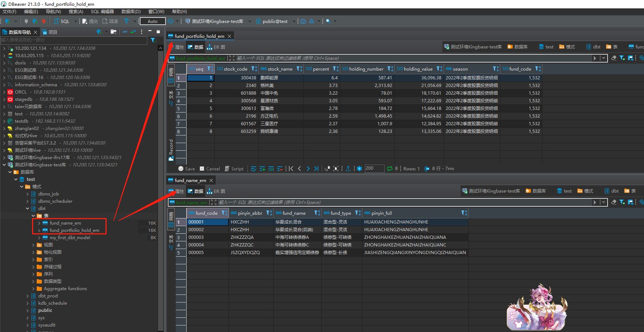Click the new folder icon in navigator panel
The image size is (644, 332).
click(x=114, y=32)
